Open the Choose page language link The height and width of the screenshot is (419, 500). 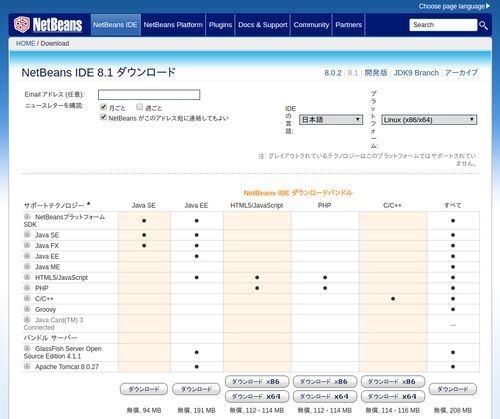pos(452,6)
